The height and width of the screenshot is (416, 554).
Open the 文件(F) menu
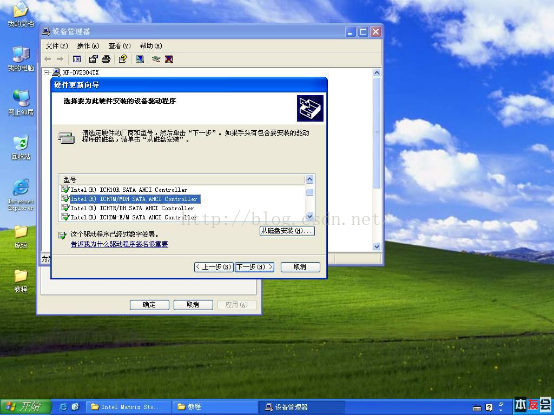(57, 46)
